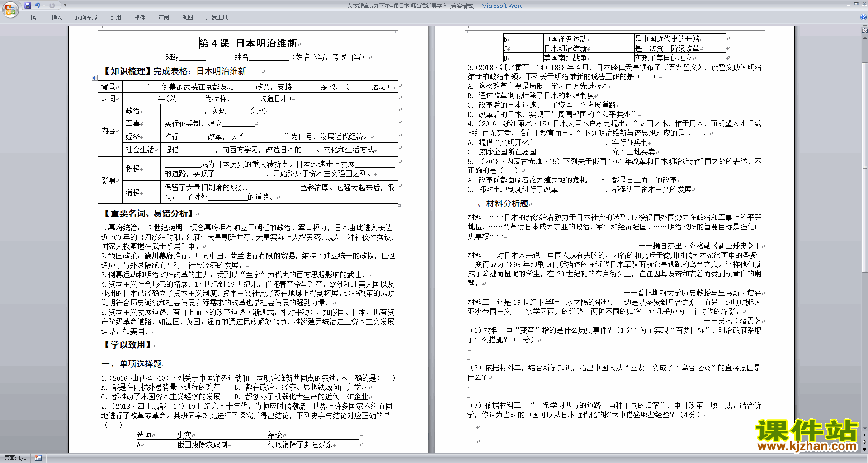Switch to the 视图 tab
Viewport: 868px width, 463px height.
[188, 17]
